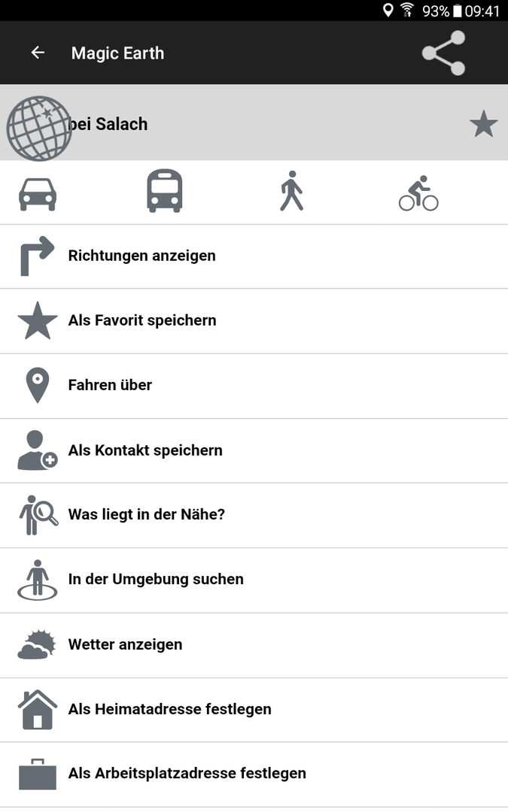
Task: Choose Als Favorit speichern
Action: pos(254,321)
